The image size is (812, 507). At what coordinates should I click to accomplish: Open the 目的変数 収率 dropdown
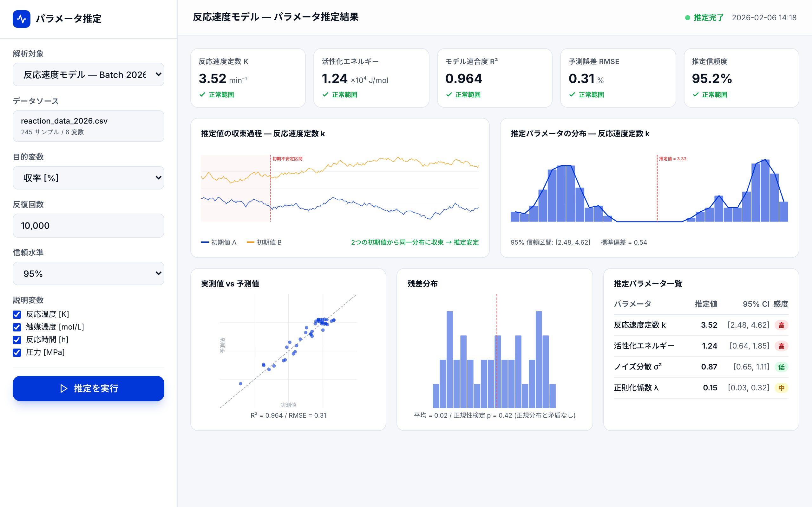coord(88,178)
